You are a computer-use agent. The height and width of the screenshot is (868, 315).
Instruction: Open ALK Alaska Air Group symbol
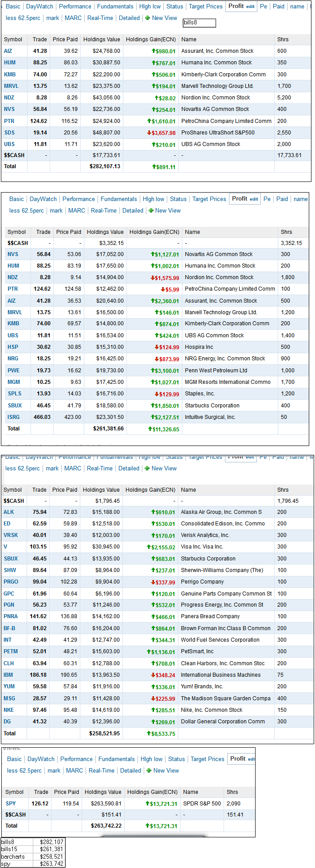pyautogui.click(x=9, y=512)
